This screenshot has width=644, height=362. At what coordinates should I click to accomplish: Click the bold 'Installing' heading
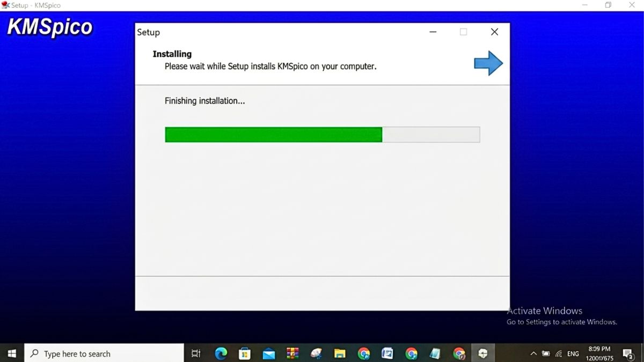[172, 54]
